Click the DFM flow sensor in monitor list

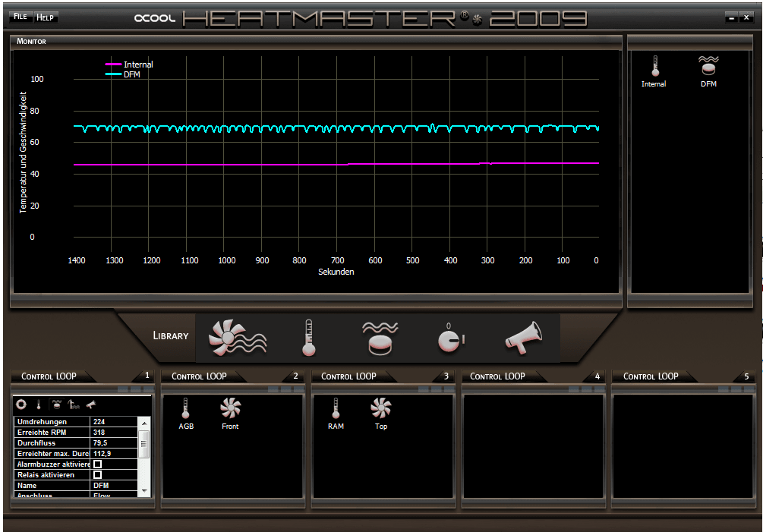[708, 72]
